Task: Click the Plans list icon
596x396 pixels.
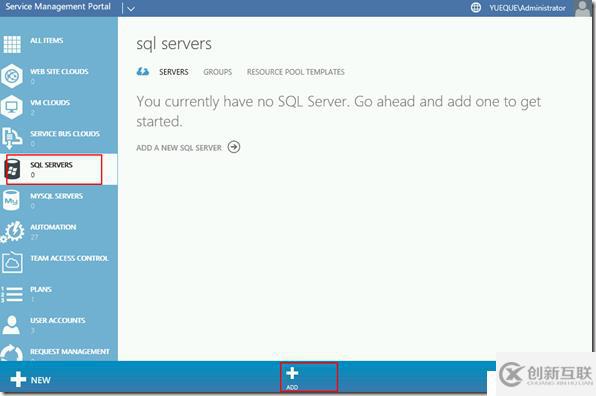Action: 12,294
